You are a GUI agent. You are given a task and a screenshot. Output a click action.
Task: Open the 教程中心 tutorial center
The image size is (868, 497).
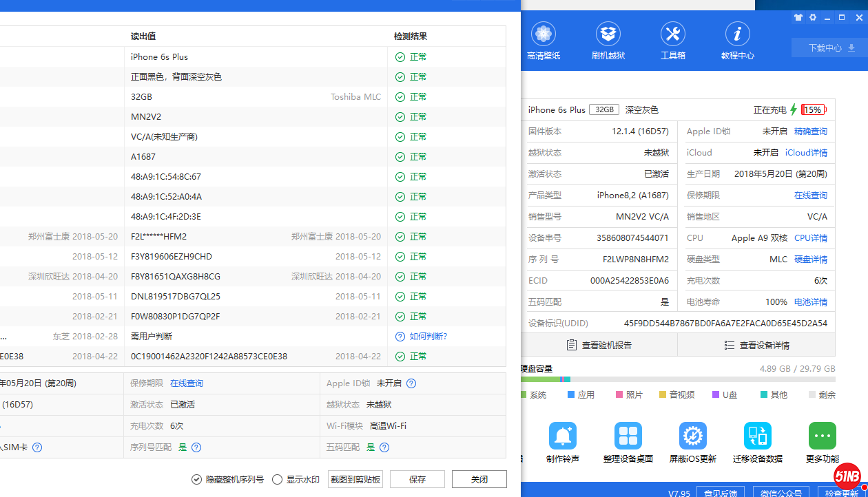click(737, 41)
